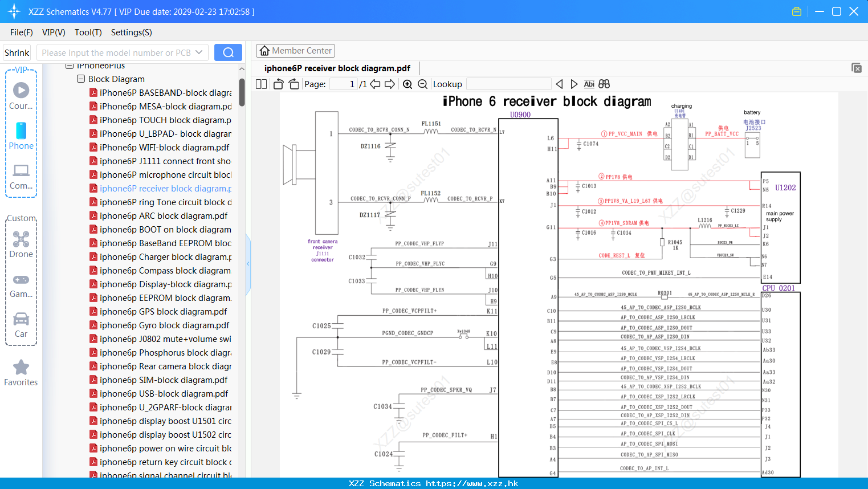868x489 pixels.
Task: Open iphone6p BOOT on block diagram
Action: [x=161, y=229]
